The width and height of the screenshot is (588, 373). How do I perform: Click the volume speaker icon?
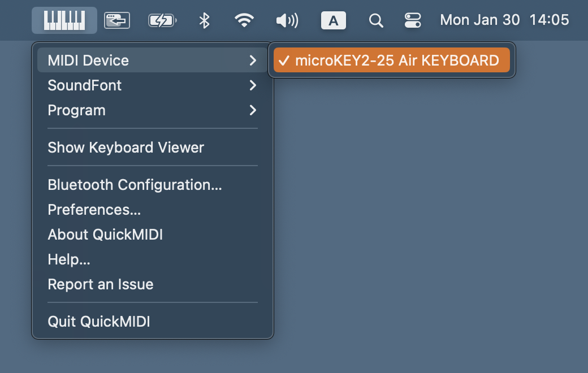[x=287, y=21]
